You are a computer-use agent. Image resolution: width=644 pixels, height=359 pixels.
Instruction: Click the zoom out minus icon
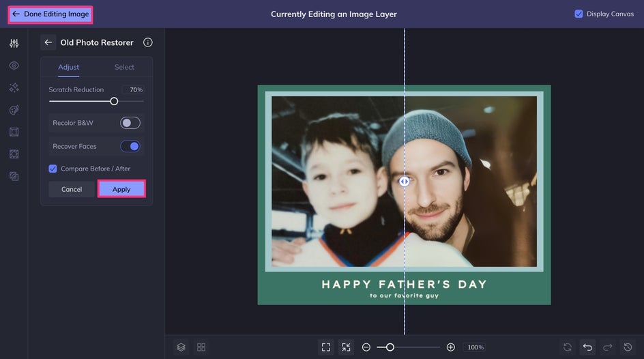click(x=366, y=347)
